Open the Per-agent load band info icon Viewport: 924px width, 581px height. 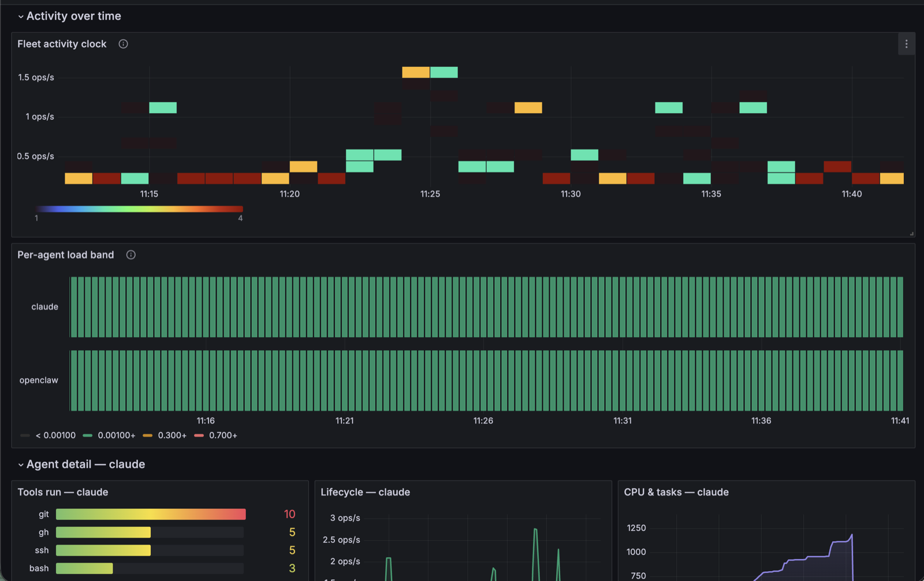tap(131, 255)
